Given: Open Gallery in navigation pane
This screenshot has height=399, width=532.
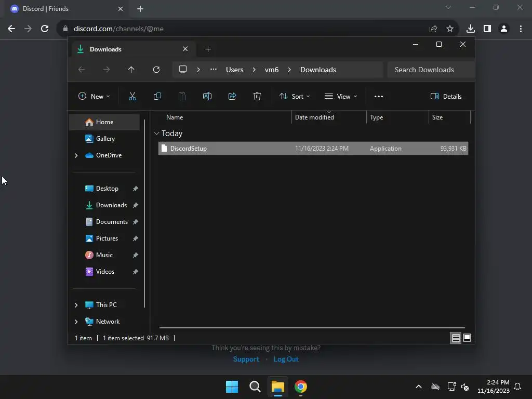Looking at the screenshot, I should point(104,138).
